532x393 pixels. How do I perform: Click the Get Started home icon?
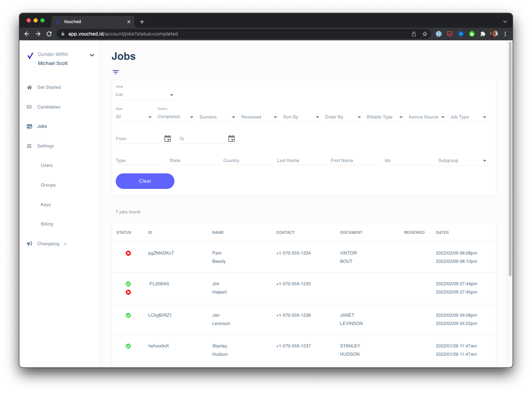pyautogui.click(x=29, y=87)
